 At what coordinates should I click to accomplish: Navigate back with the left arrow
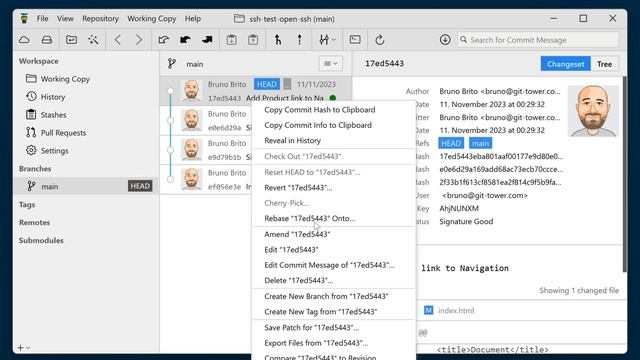(x=118, y=40)
